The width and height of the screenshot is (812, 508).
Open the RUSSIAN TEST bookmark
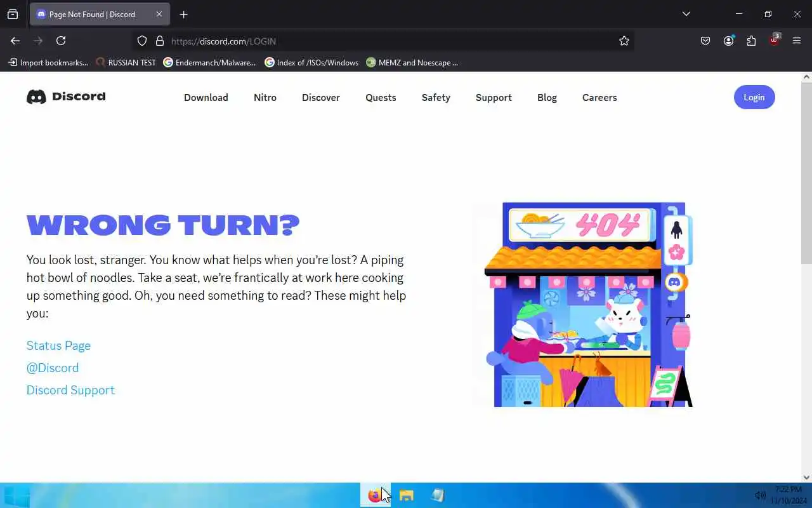[126, 62]
